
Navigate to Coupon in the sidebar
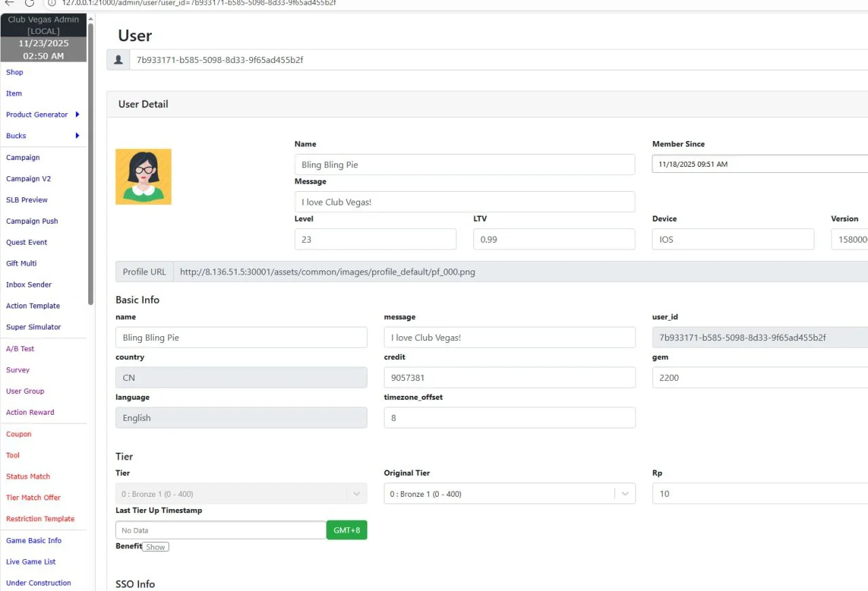coord(19,434)
